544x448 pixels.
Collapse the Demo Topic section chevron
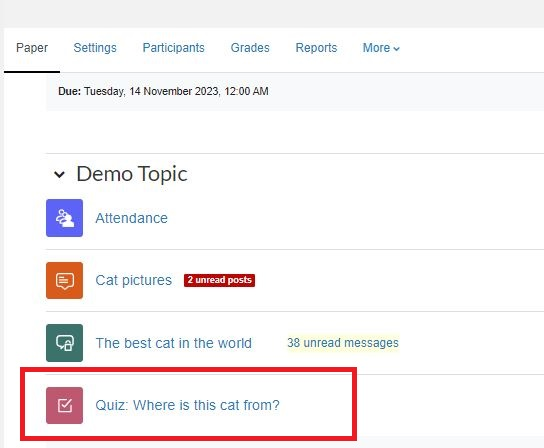[x=59, y=174]
